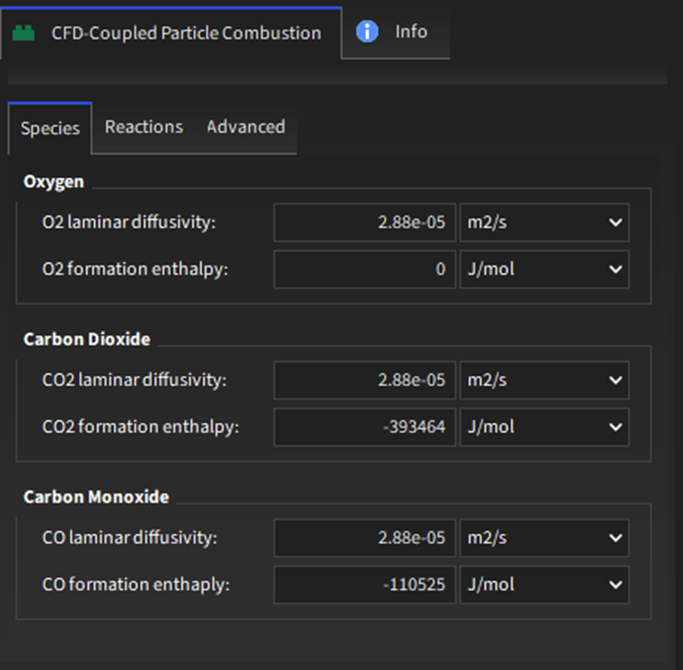Click the Carbon Monoxide group heading
Image resolution: width=683 pixels, height=670 pixels.
pyautogui.click(x=96, y=497)
